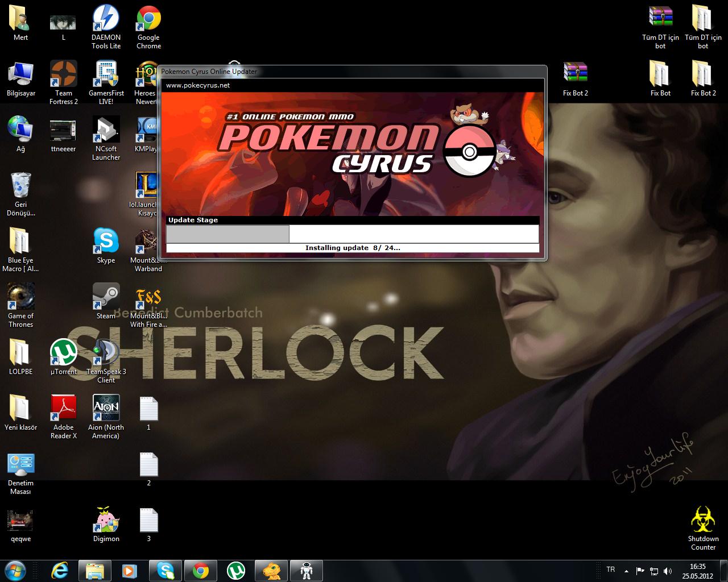
Task: Launch Skype from the desktop
Action: pos(106,246)
